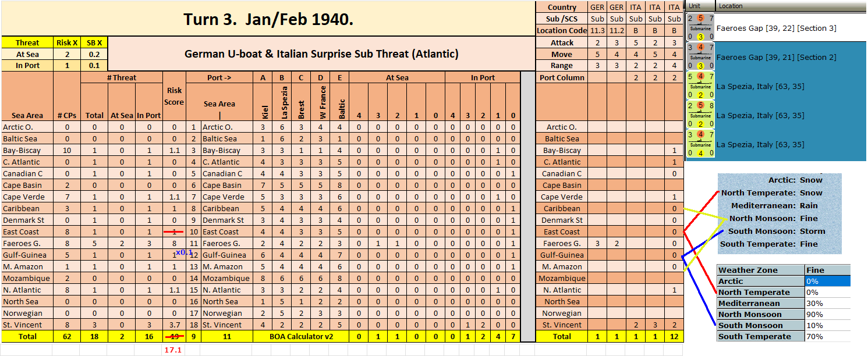Viewport: 868px width, 356px height.
Task: Pick the La Spezia submarine counter marked 5 4 7
Action: pos(700,86)
